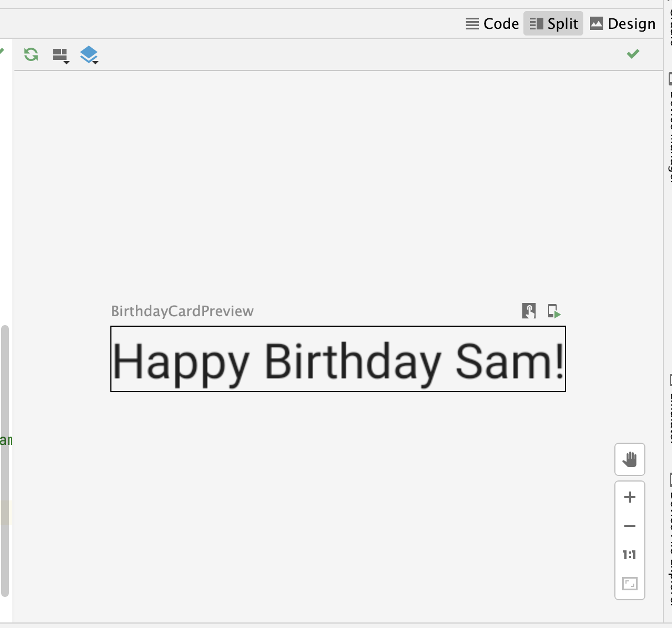Switch to the Split view tab
Screen dimensions: 672x628
553,23
